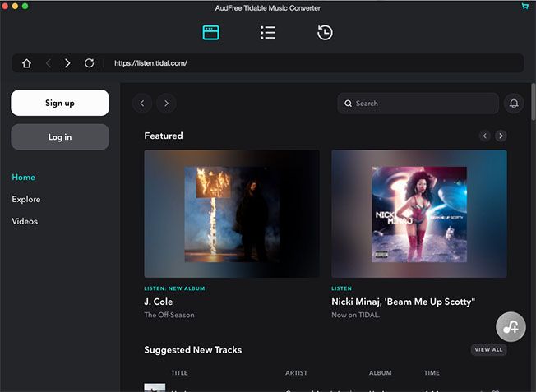Click the Sign up button
The image size is (536, 392).
point(60,103)
